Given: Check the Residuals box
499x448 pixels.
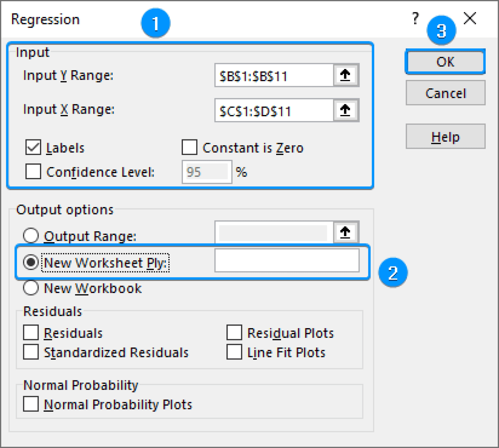Looking at the screenshot, I should (x=31, y=332).
